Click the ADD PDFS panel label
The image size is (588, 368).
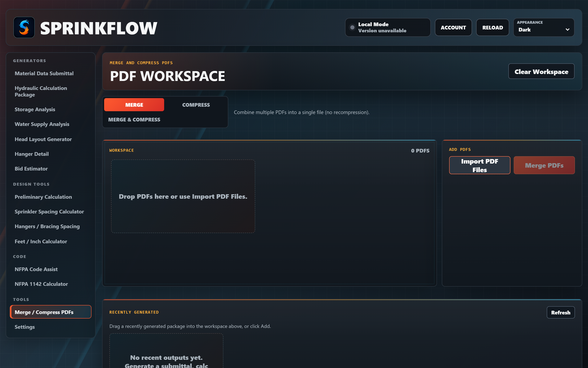pyautogui.click(x=460, y=149)
